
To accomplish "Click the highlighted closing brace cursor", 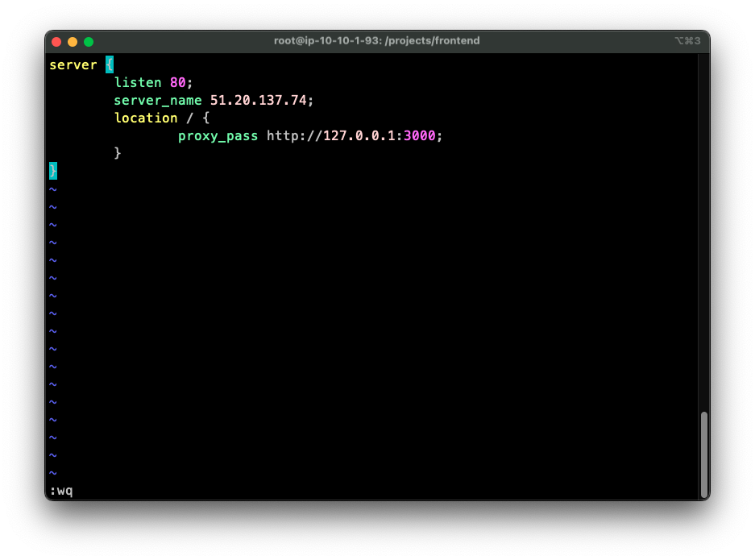I will coord(52,171).
